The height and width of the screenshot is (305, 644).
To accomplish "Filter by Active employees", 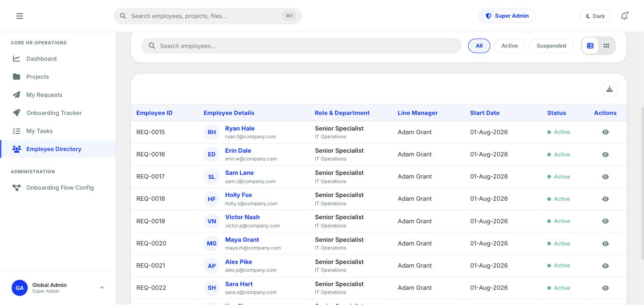I will point(509,46).
